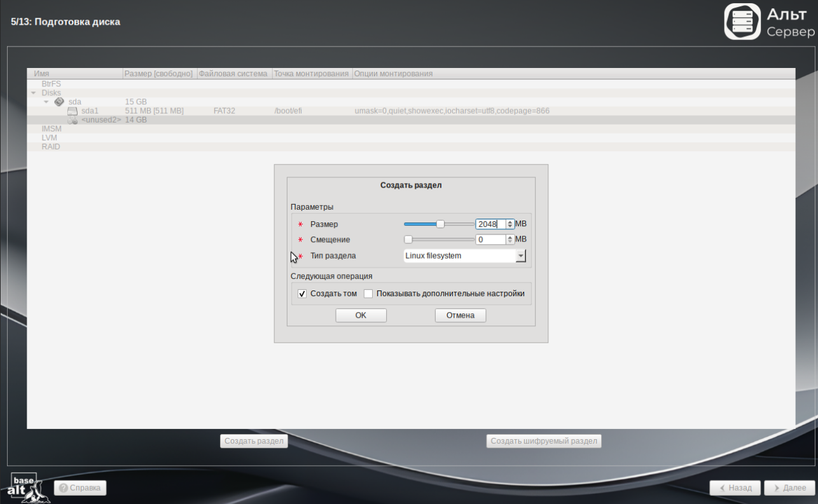Click the Размер value field 2048
Image resolution: width=818 pixels, height=504 pixels.
tap(490, 224)
